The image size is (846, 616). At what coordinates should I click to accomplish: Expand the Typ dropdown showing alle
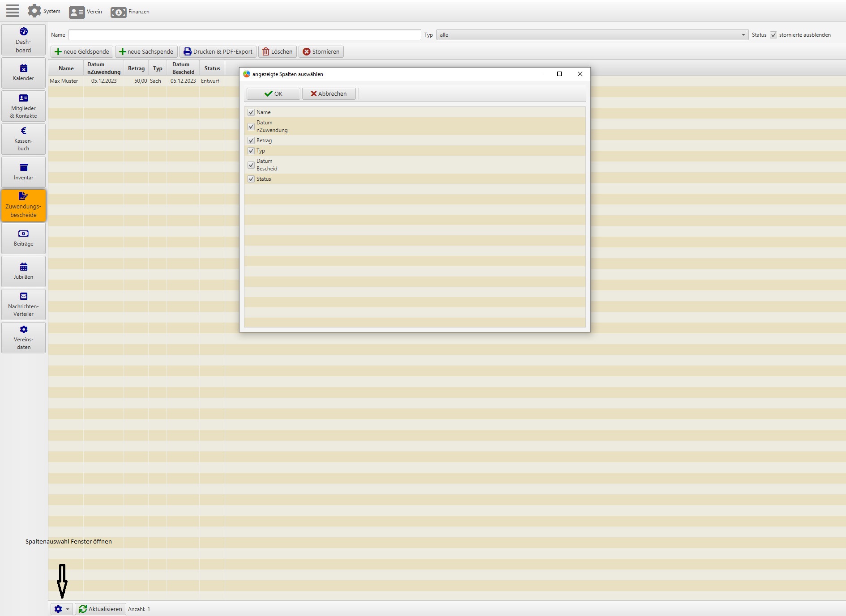click(592, 35)
